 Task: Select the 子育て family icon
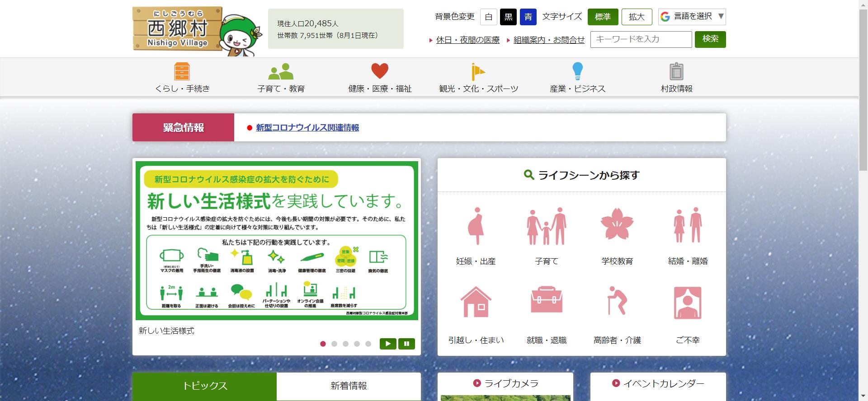pyautogui.click(x=546, y=226)
